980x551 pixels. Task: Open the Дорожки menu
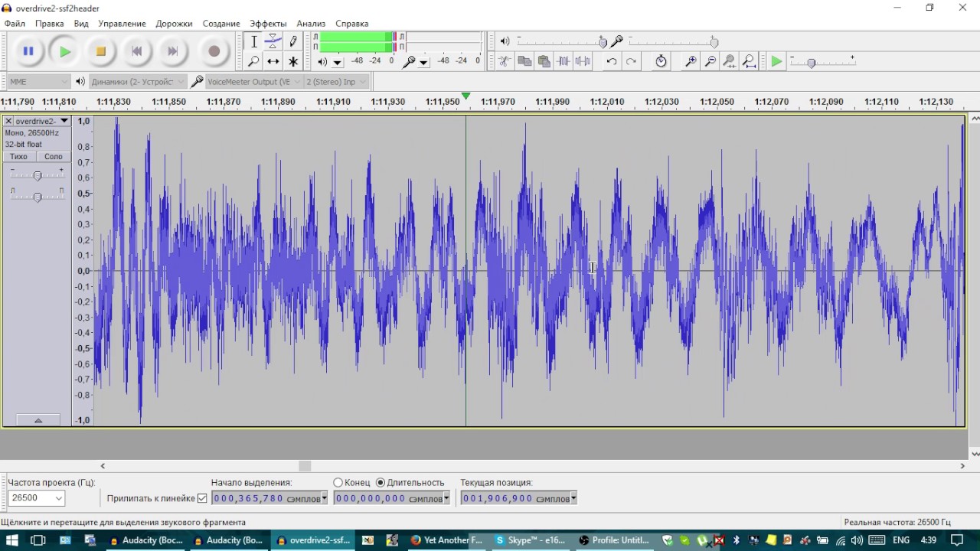tap(174, 24)
